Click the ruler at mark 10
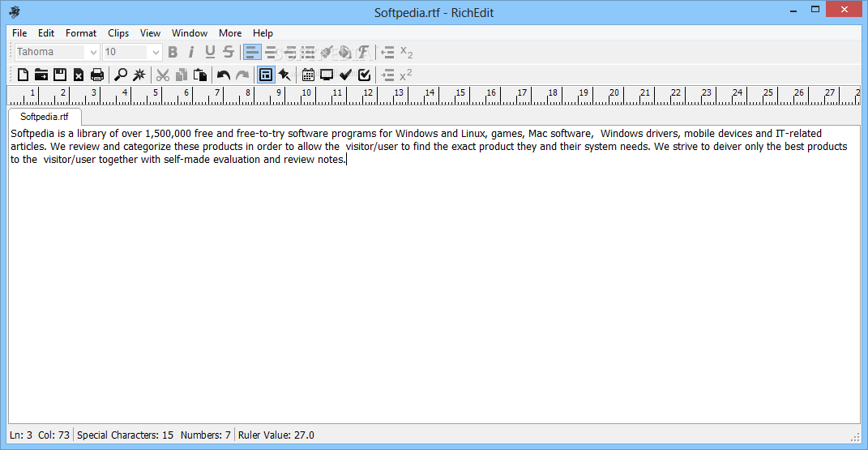 pos(306,93)
